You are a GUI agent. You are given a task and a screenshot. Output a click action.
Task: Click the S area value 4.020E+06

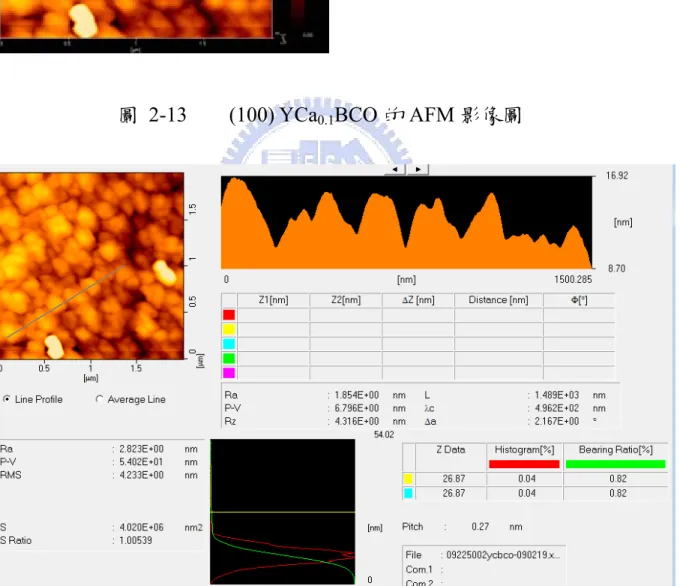tap(141, 527)
